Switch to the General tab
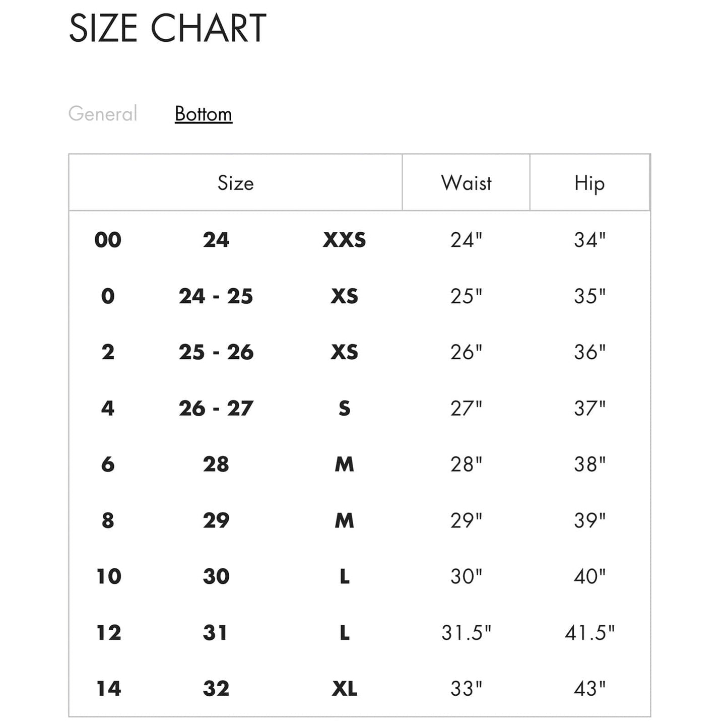 103,114
